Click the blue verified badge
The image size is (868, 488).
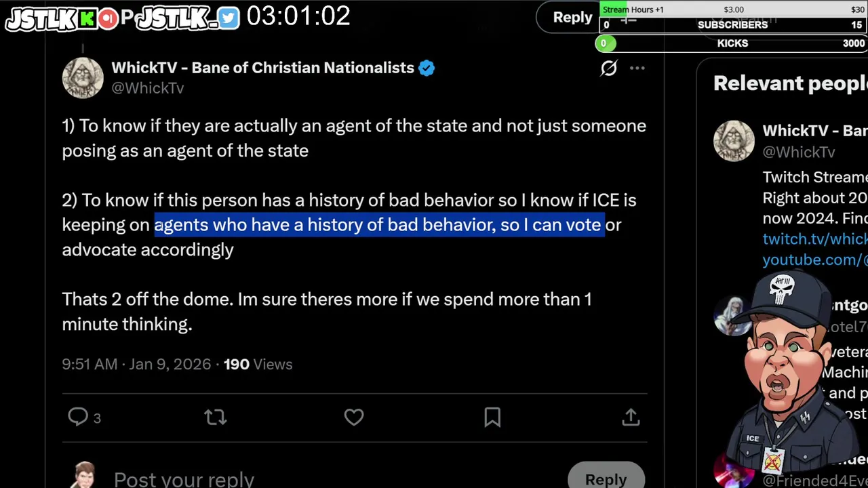pyautogui.click(x=427, y=68)
